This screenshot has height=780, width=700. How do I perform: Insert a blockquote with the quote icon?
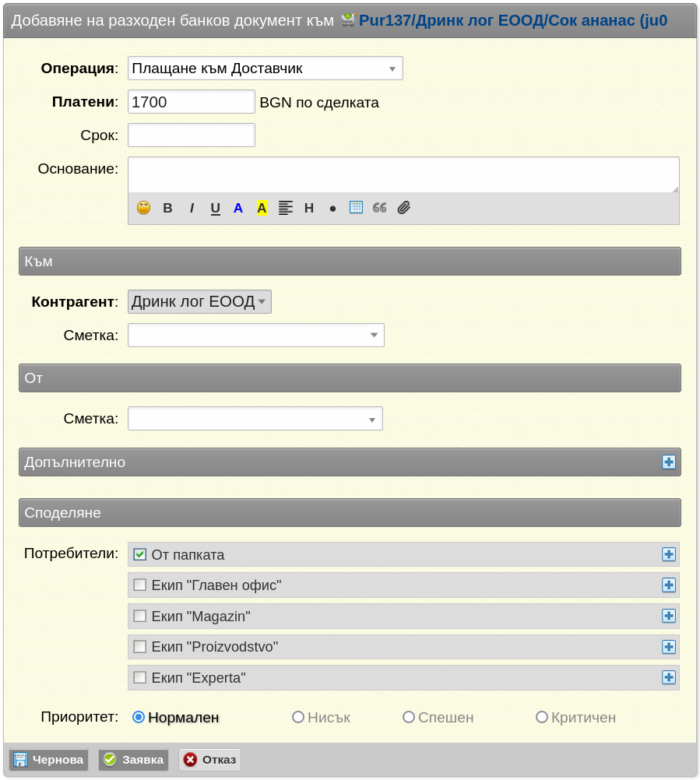click(x=380, y=208)
